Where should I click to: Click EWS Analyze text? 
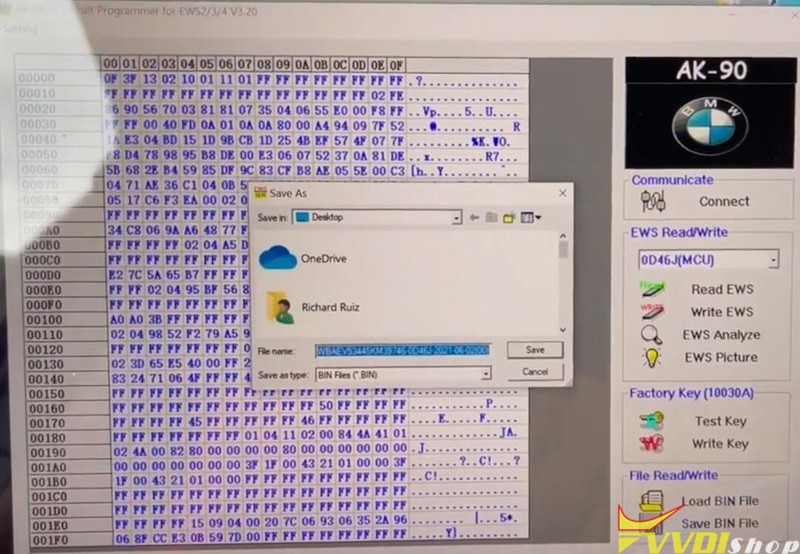(721, 335)
